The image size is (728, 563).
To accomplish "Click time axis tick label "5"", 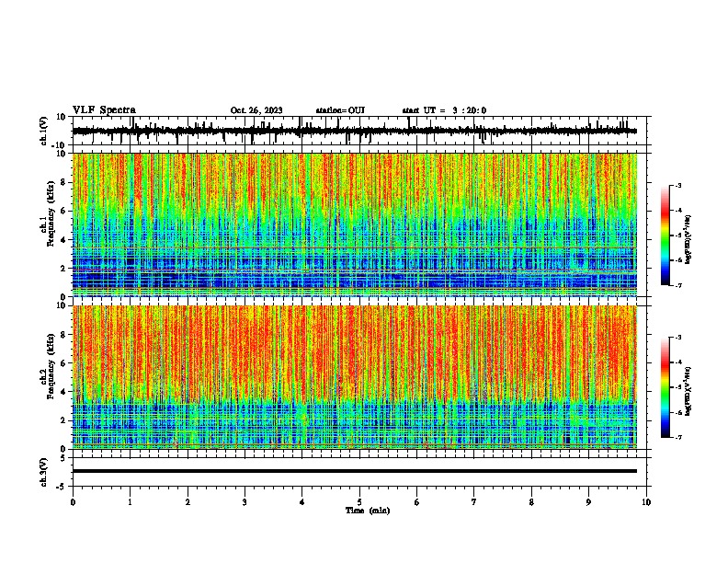I will [359, 502].
